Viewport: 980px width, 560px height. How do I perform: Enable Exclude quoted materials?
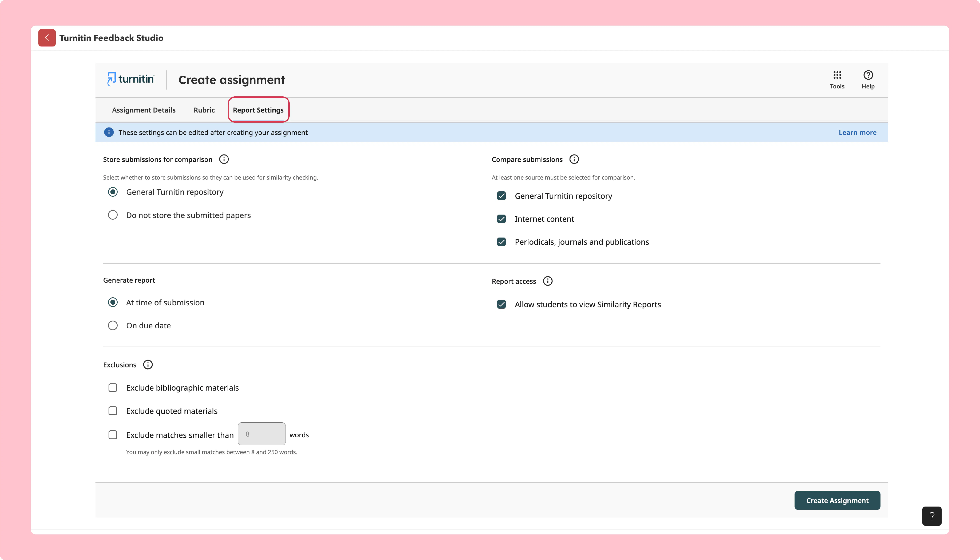(x=113, y=411)
